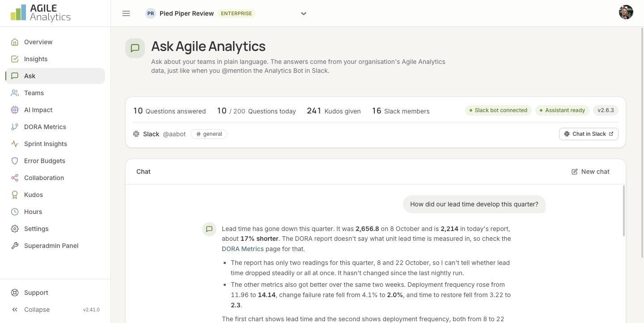Open the user avatar menu
The height and width of the screenshot is (323, 644).
tap(626, 13)
